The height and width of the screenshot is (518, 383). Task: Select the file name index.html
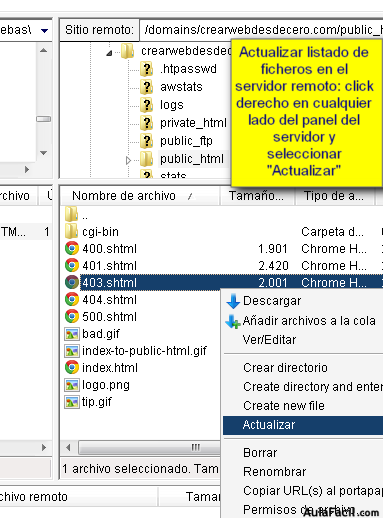click(110, 368)
